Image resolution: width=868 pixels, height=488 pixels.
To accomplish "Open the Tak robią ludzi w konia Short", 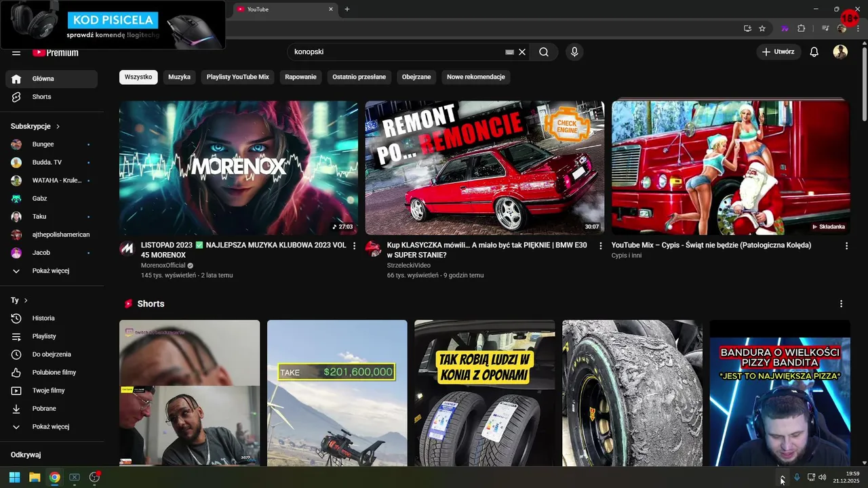I will tap(484, 393).
